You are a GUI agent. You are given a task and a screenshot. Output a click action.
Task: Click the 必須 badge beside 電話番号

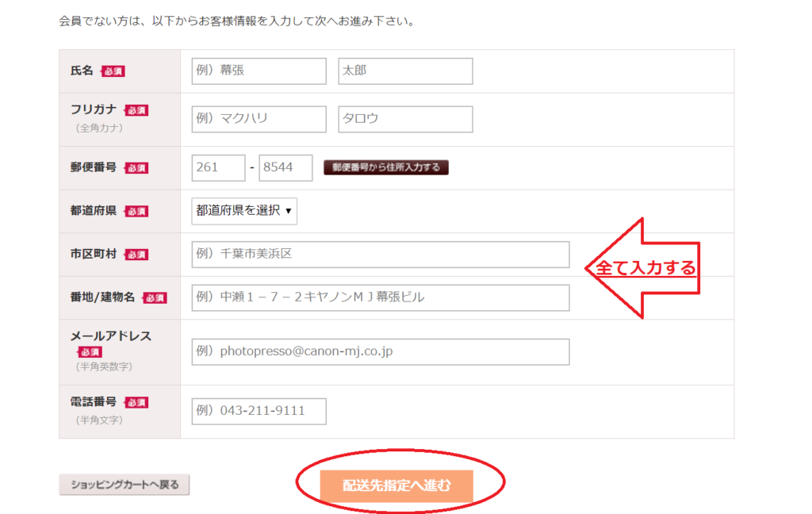pos(136,403)
